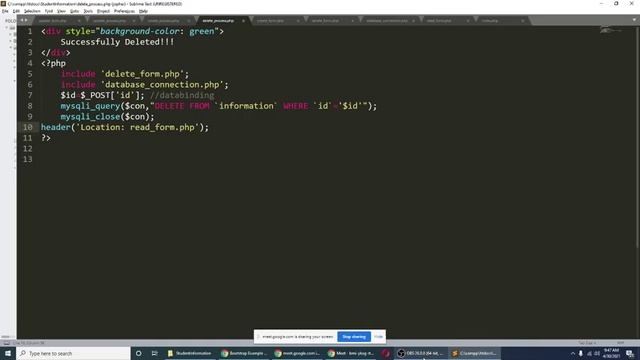Open the volume tray icon
Viewport: 640px width, 360px height.
pos(597,353)
